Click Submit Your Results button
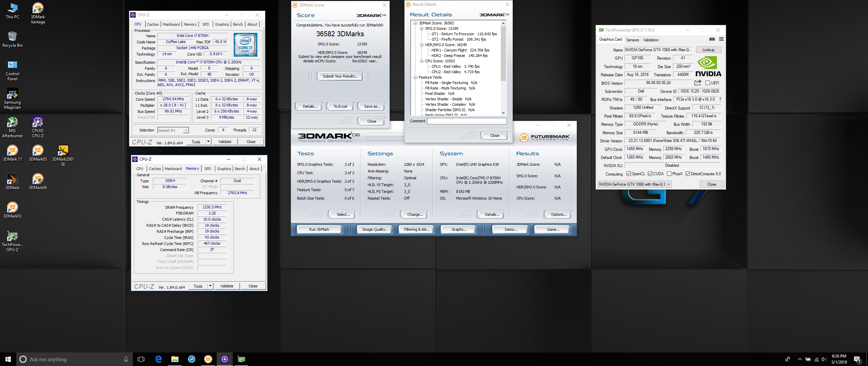The width and height of the screenshot is (868, 366). pos(340,76)
